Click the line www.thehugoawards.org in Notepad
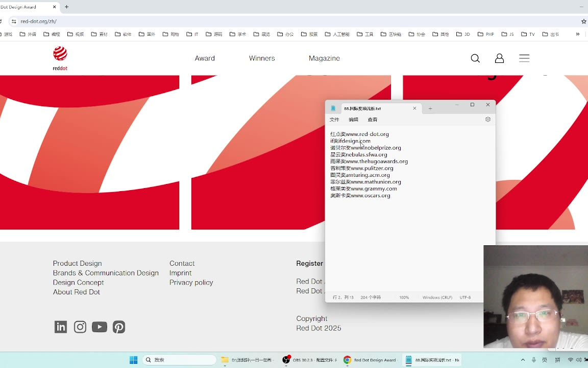Screen dimensions: 588x368 [369, 162]
